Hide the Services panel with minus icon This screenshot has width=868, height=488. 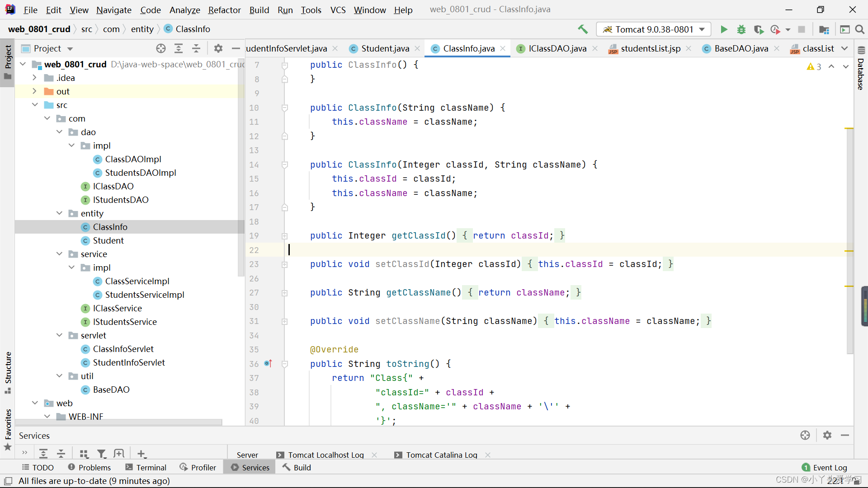845,435
